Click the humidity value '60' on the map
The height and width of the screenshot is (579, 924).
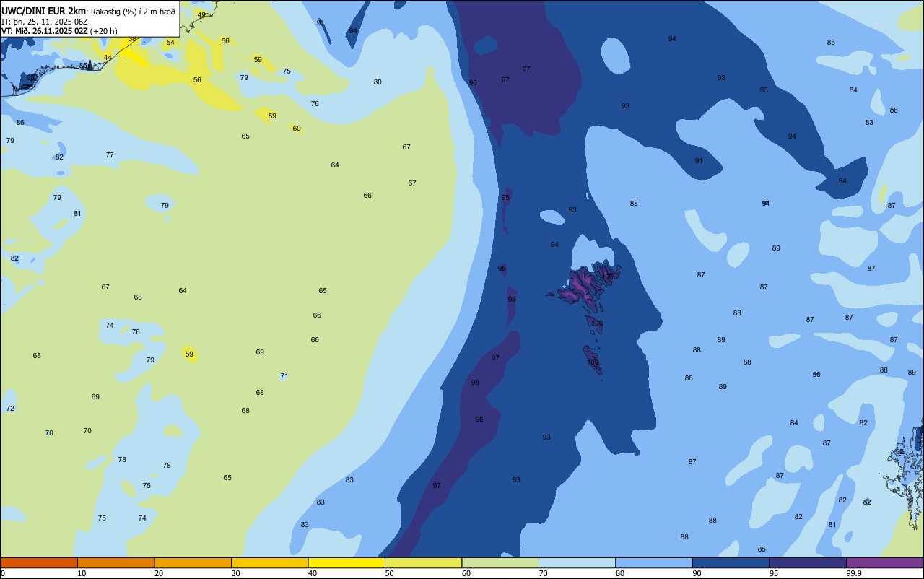click(297, 129)
